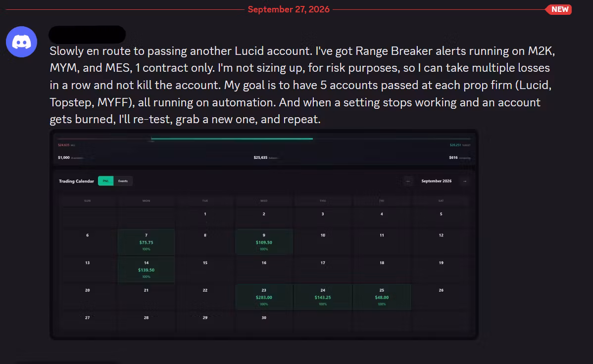593x364 pixels.
Task: Select September 23 cell showing $283.00
Action: (264, 297)
